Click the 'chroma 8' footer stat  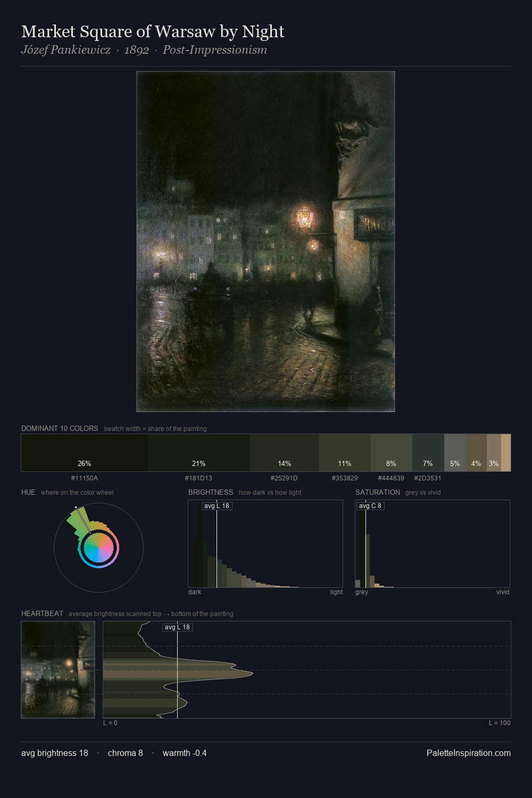(126, 753)
